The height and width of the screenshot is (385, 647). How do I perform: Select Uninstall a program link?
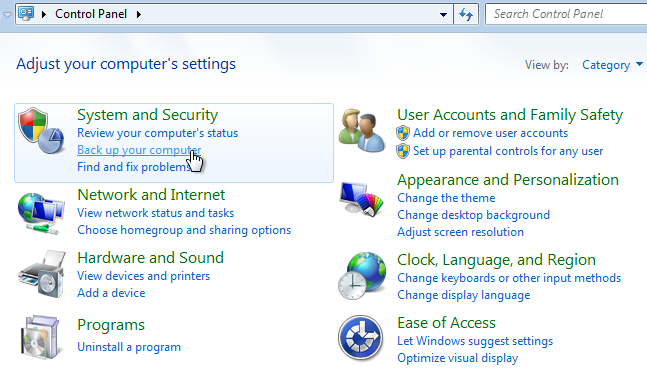(129, 347)
